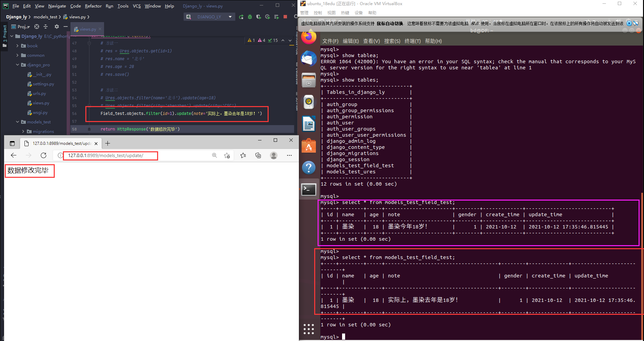Collapse the Django_ly root folder
Image resolution: width=644 pixels, height=341 pixels.
point(12,36)
